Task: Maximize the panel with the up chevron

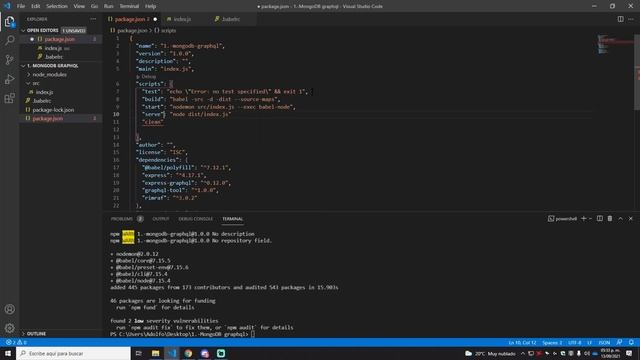Action: click(620, 218)
